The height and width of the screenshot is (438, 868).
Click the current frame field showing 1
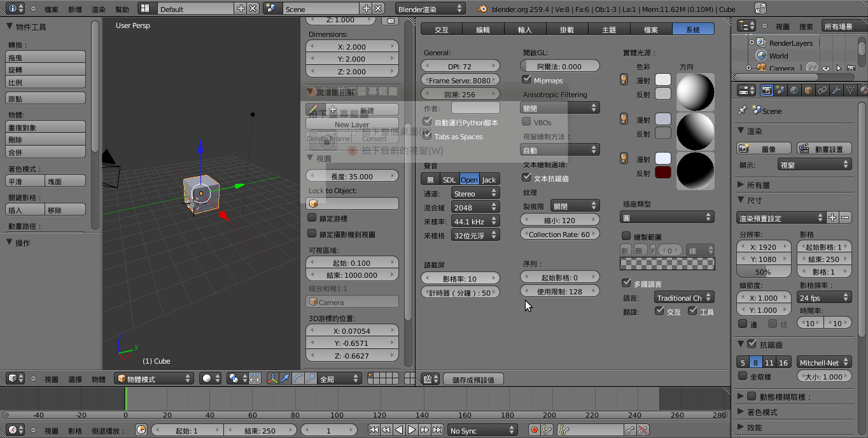[329, 430]
